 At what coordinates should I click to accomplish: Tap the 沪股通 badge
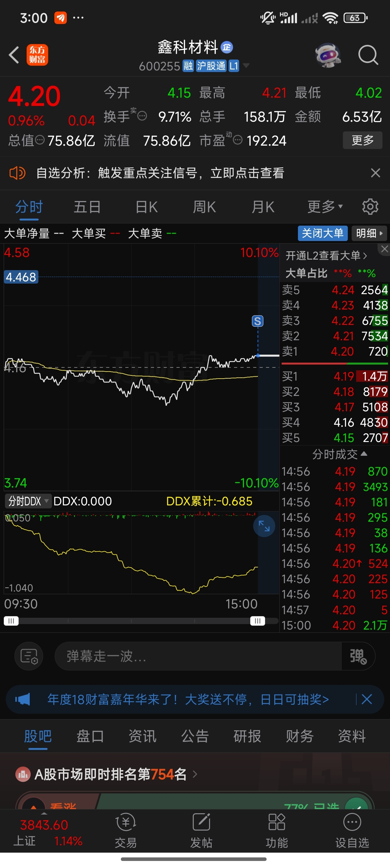211,66
